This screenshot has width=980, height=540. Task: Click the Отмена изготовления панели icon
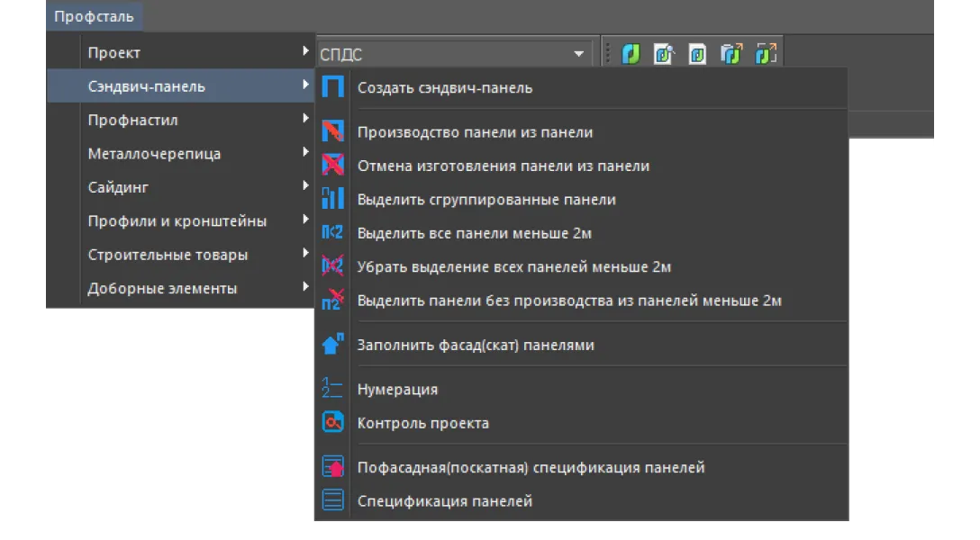coord(333,166)
